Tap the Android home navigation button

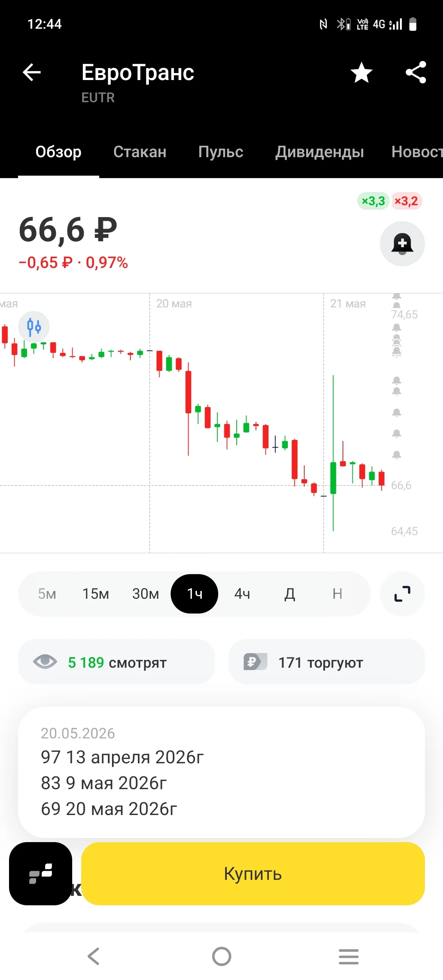click(x=221, y=957)
